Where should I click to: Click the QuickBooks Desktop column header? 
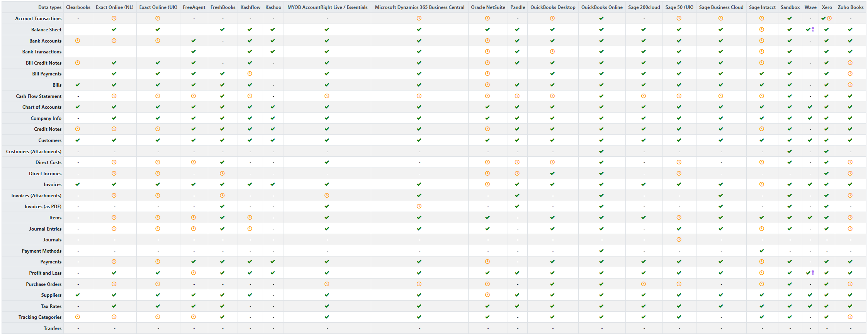click(x=553, y=7)
